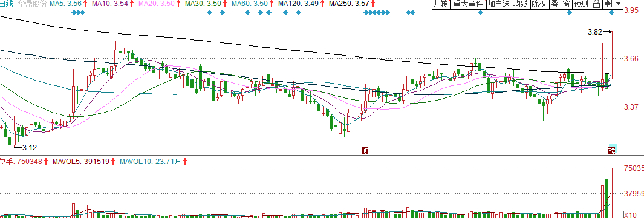The image size is (644, 218).
Task: Click the 榜 ranking marker icon
Action: pyautogui.click(x=612, y=150)
